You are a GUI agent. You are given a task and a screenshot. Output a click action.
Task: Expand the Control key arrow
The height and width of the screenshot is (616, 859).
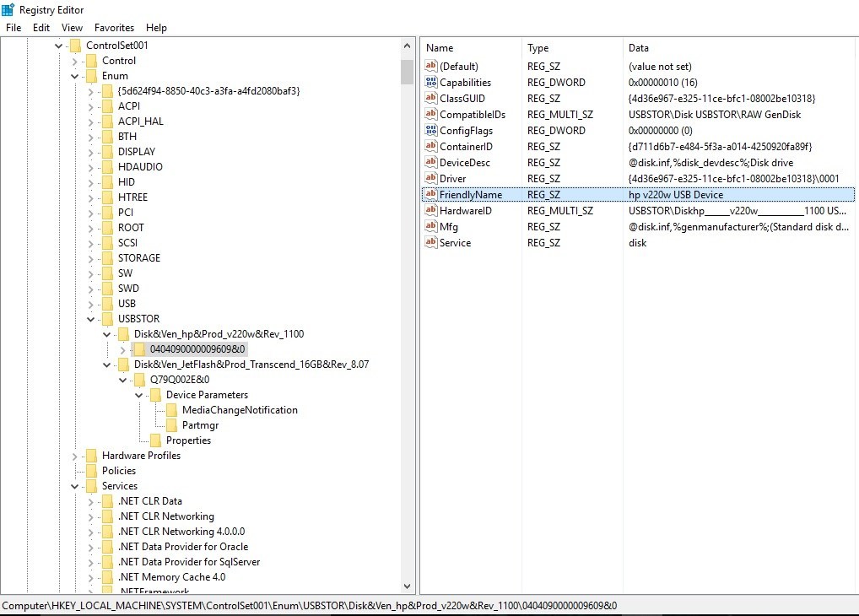(x=74, y=61)
